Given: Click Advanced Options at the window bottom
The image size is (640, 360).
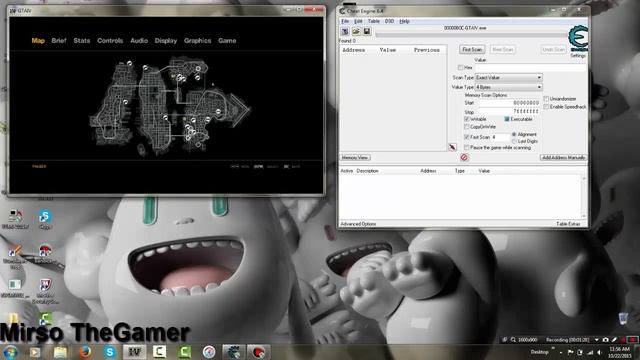Looking at the screenshot, I should coord(358,224).
